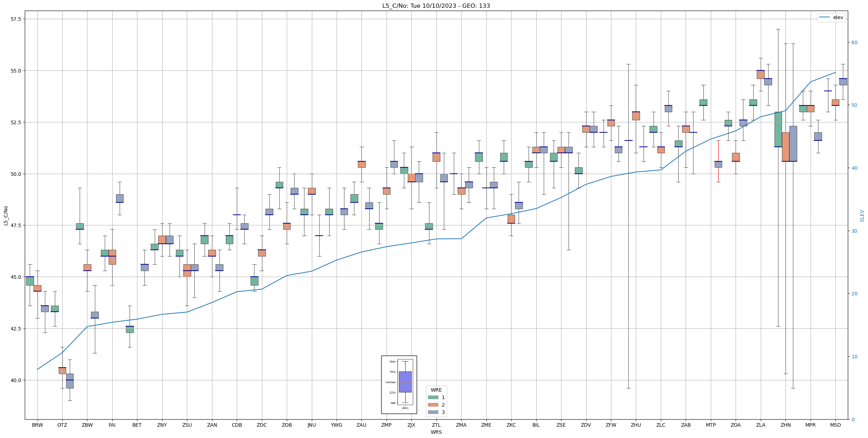Click the tall green ZHN box

778,129
